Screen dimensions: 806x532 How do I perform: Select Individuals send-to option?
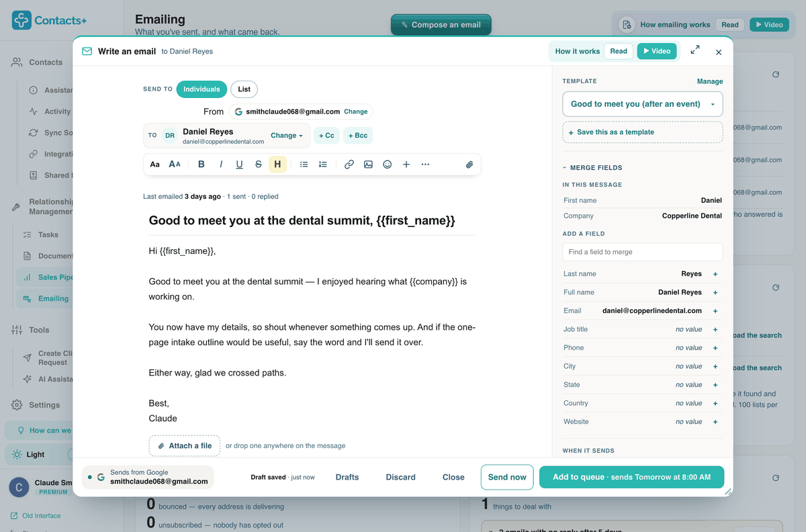(201, 89)
